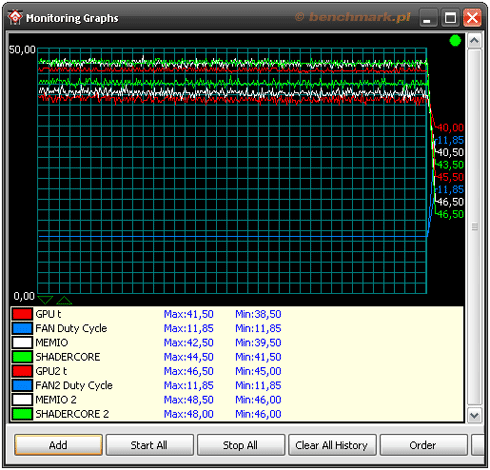
Task: Select the MEMIO 2 legend row
Action: [x=237, y=400]
